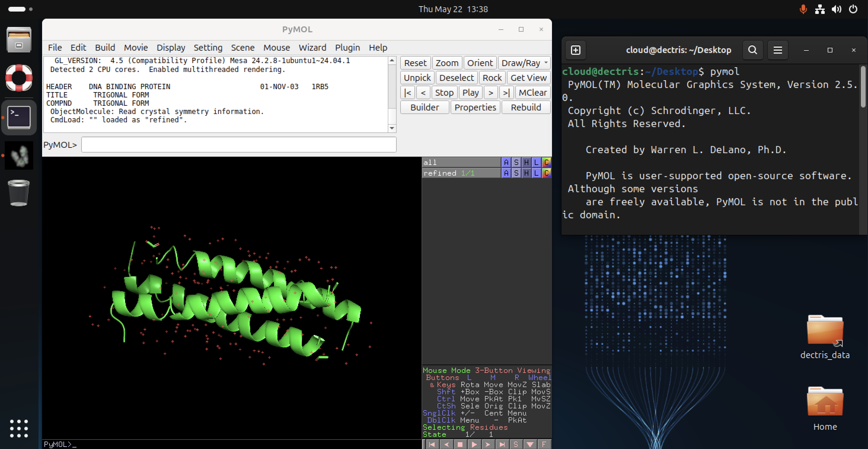Open the Movie menu
The height and width of the screenshot is (449, 868).
(x=136, y=47)
